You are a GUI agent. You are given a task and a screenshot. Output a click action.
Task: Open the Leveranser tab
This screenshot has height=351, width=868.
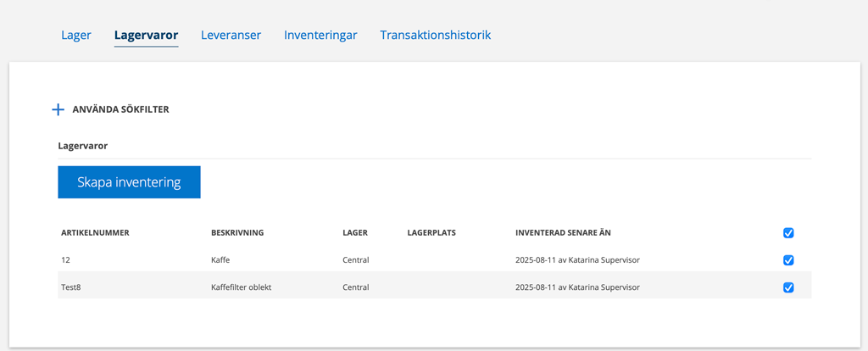pos(231,35)
